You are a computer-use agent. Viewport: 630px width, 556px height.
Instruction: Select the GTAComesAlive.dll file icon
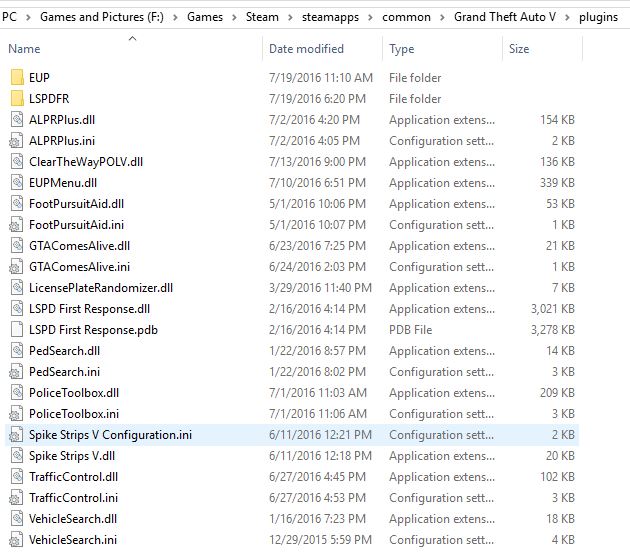click(16, 245)
